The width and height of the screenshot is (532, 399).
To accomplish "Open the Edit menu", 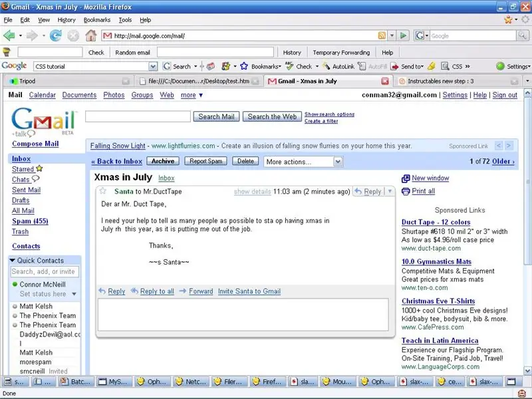I will point(25,20).
